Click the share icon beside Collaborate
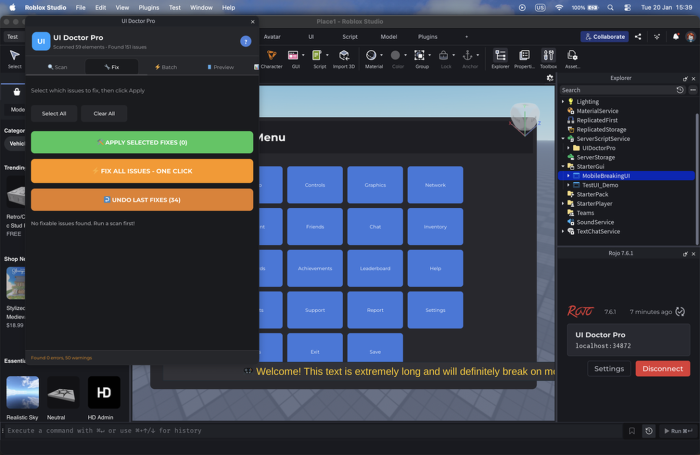 point(638,37)
